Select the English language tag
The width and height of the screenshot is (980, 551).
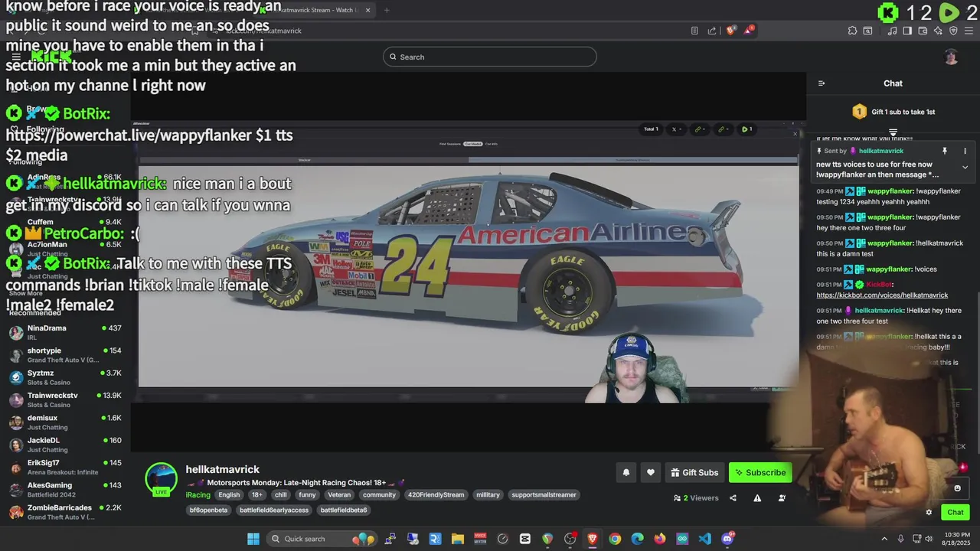click(229, 495)
